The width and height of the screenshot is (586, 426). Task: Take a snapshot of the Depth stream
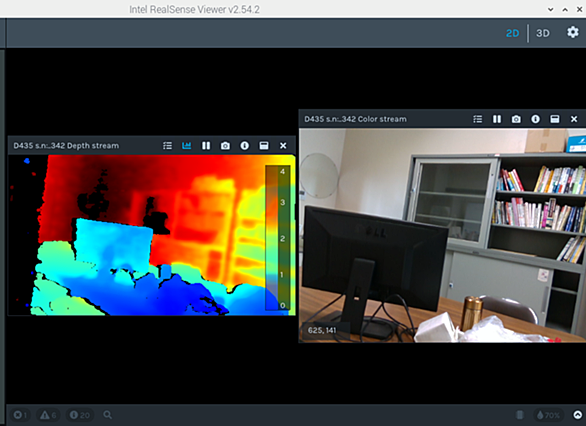click(225, 145)
